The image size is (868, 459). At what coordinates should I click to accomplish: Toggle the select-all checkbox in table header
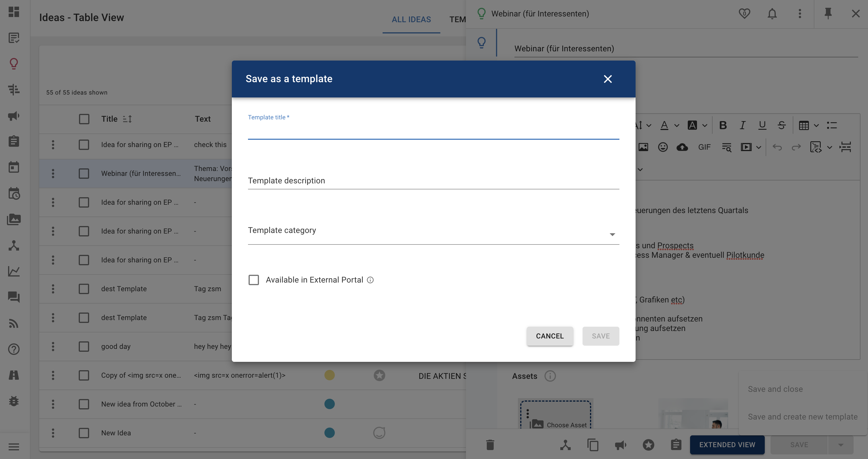click(84, 119)
